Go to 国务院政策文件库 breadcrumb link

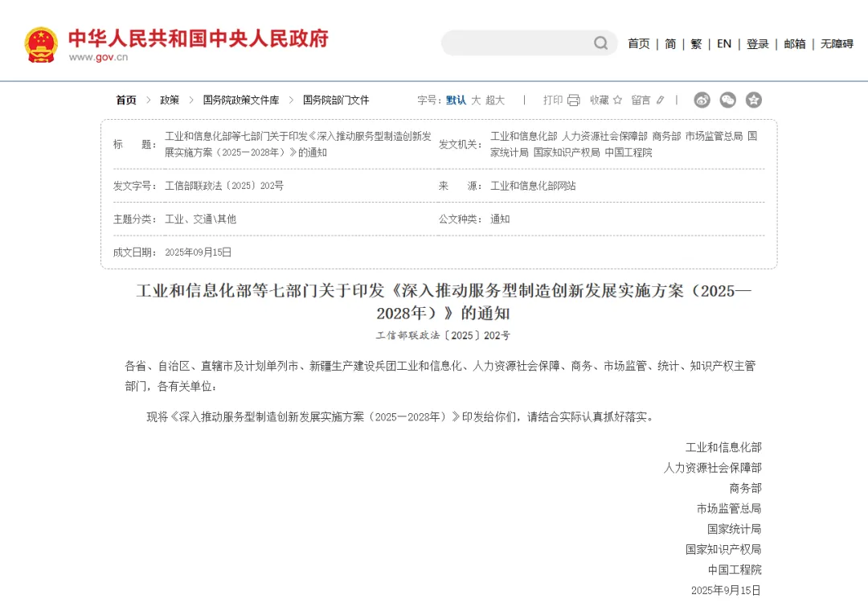[x=241, y=100]
